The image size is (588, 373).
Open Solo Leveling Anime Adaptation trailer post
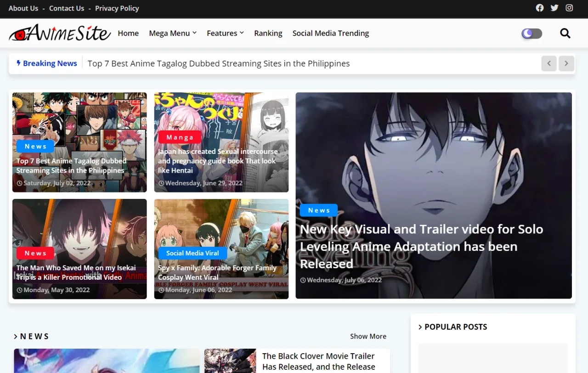pos(422,246)
